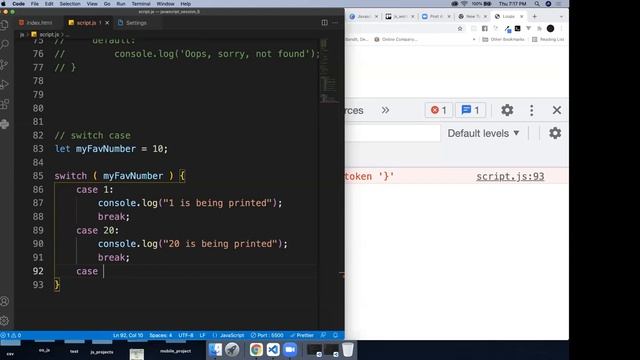The width and height of the screenshot is (640, 360).
Task: Close the Chrome DevTools panel
Action: tap(557, 110)
